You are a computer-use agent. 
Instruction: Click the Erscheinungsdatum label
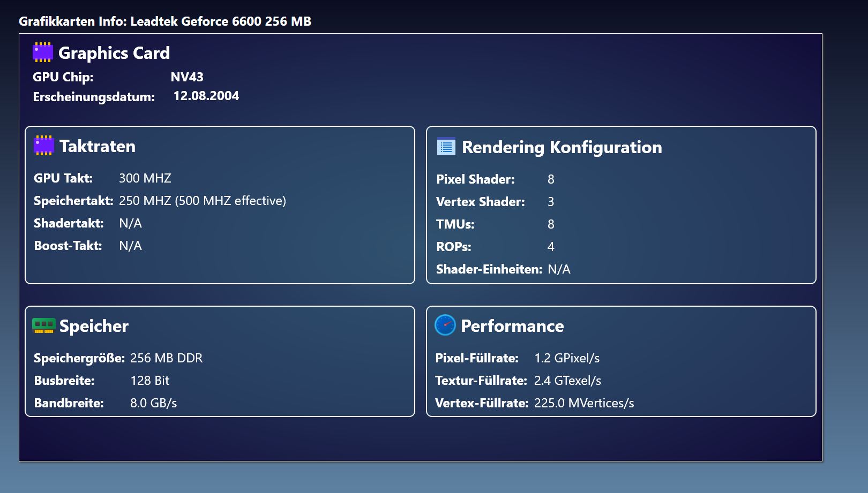(94, 97)
